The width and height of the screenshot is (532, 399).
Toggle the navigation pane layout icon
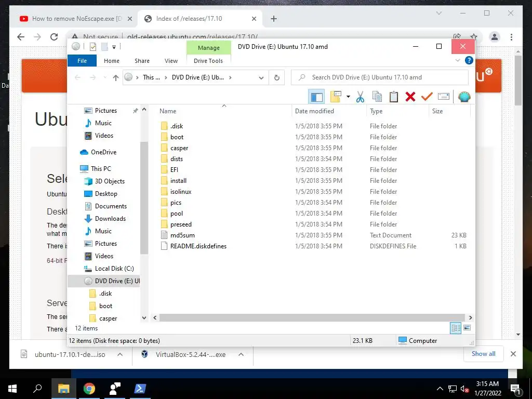pyautogui.click(x=316, y=97)
